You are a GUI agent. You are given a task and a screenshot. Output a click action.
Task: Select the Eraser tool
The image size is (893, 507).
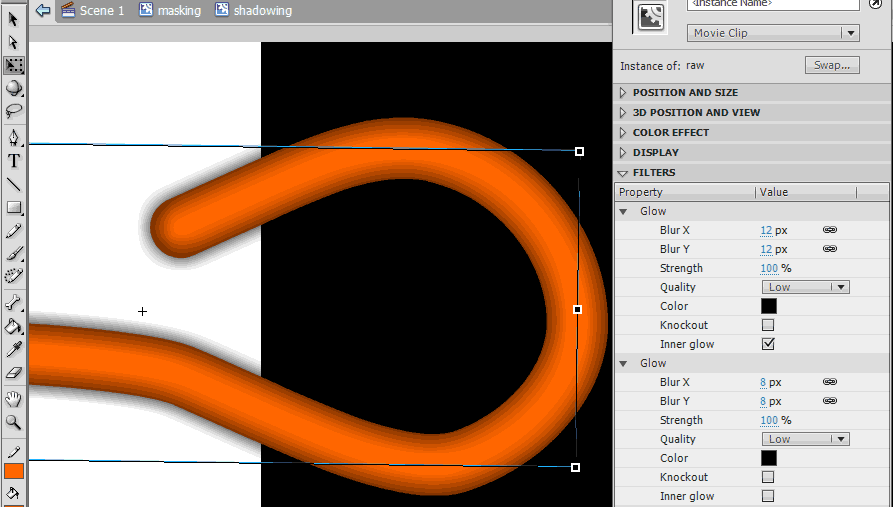pyautogui.click(x=14, y=373)
